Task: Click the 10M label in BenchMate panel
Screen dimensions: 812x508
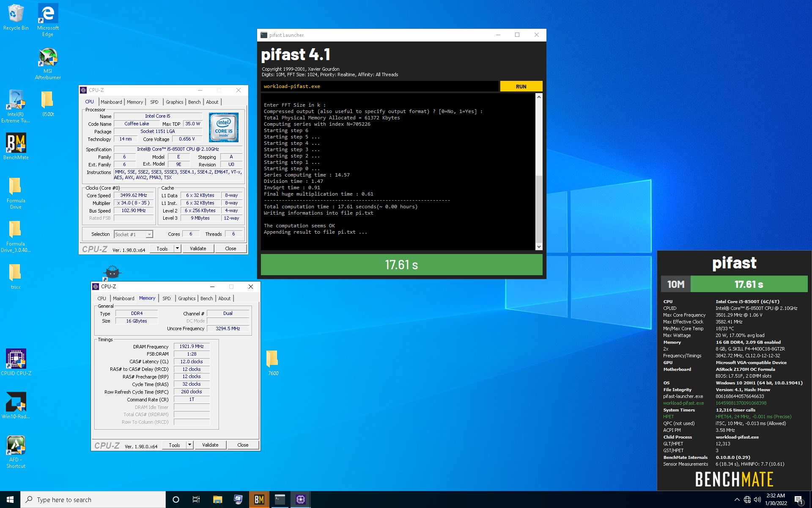Action: [x=676, y=284]
